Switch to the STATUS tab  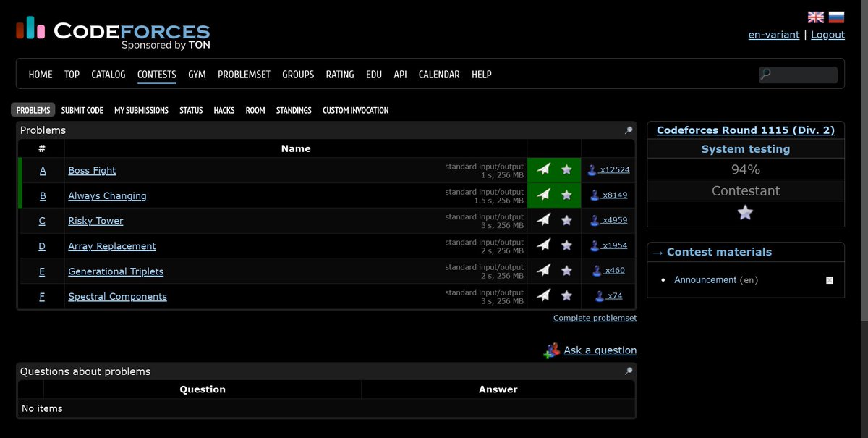point(191,110)
